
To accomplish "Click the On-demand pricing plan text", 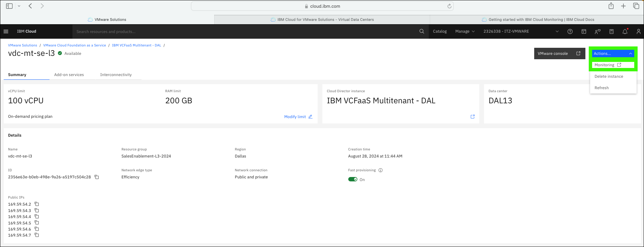I will coord(30,116).
